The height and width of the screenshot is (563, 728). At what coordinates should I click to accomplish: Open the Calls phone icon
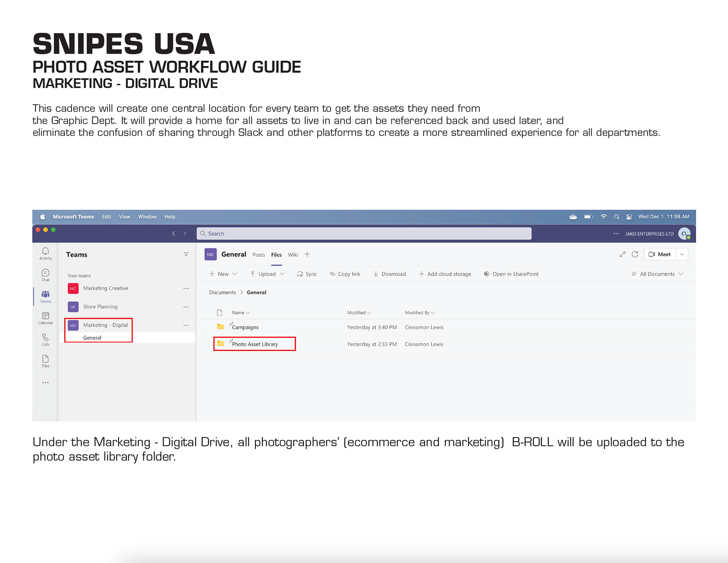pyautogui.click(x=45, y=340)
